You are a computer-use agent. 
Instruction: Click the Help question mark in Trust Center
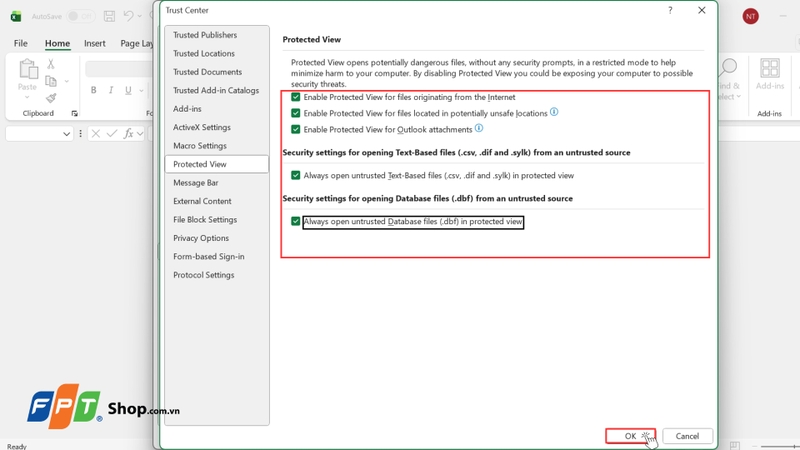(x=670, y=10)
